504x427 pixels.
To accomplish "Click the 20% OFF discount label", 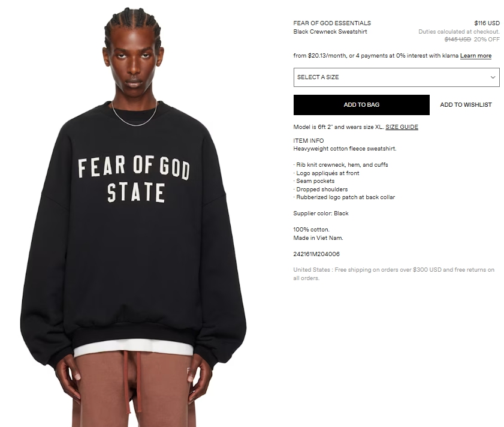I will [x=487, y=39].
